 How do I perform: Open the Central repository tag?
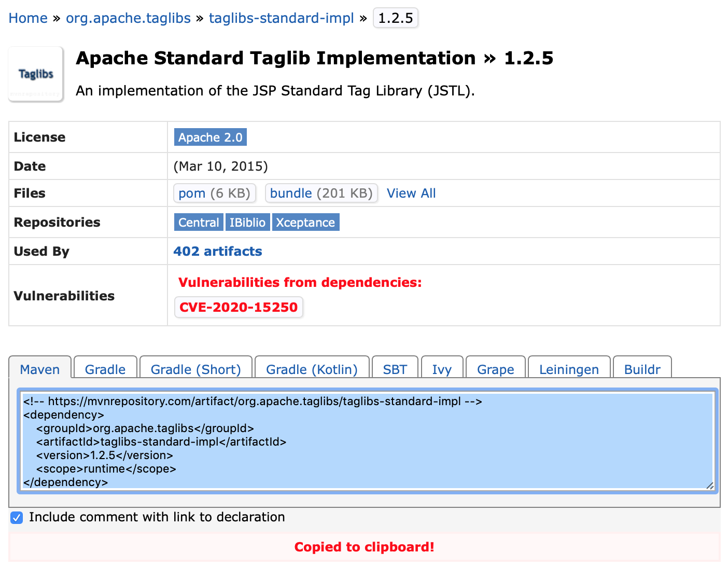click(199, 223)
